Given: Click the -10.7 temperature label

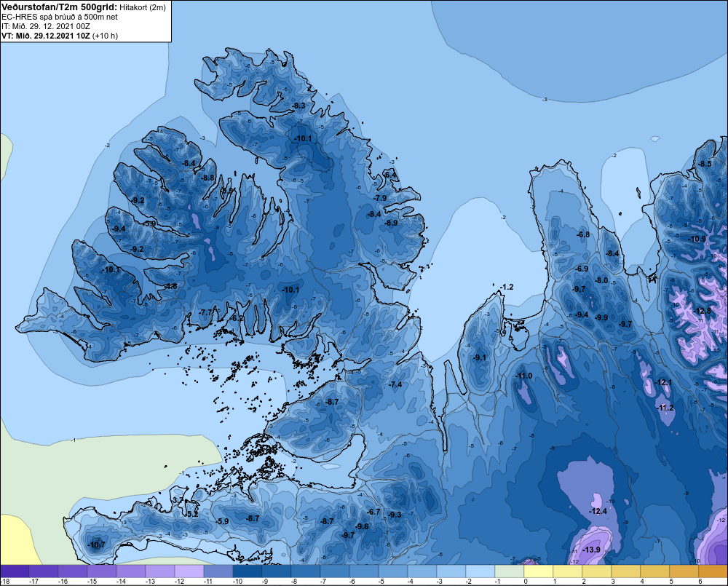Looking at the screenshot, I should click(x=97, y=545).
